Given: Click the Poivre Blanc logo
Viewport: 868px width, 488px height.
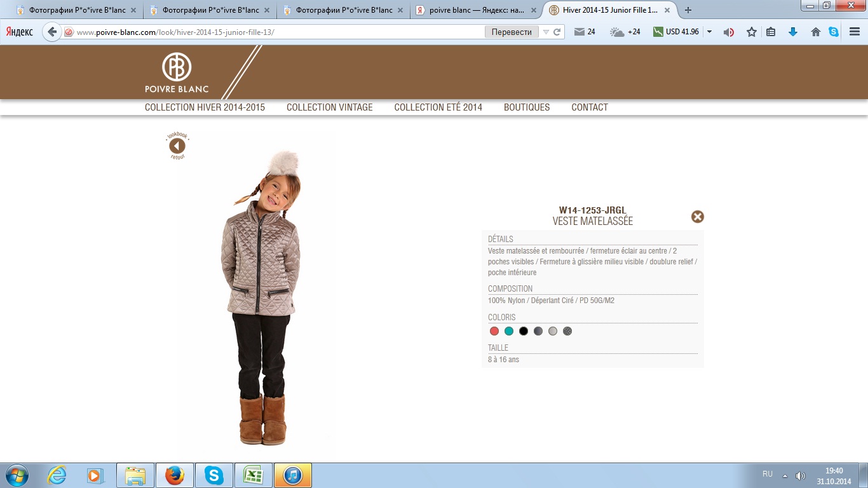Looking at the screenshot, I should click(177, 72).
